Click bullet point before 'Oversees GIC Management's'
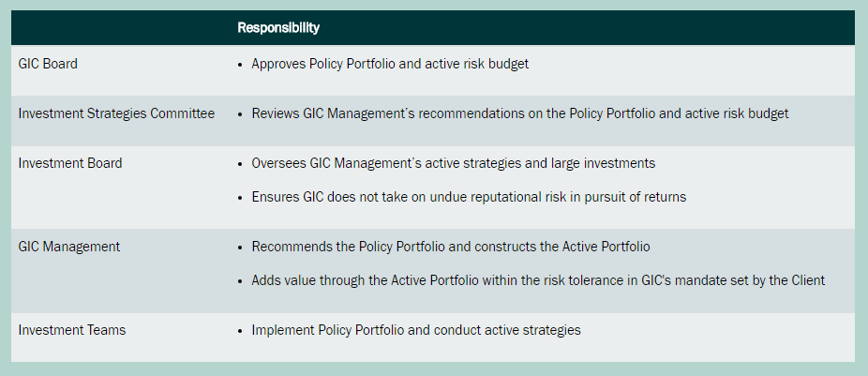868x376 pixels. click(241, 164)
